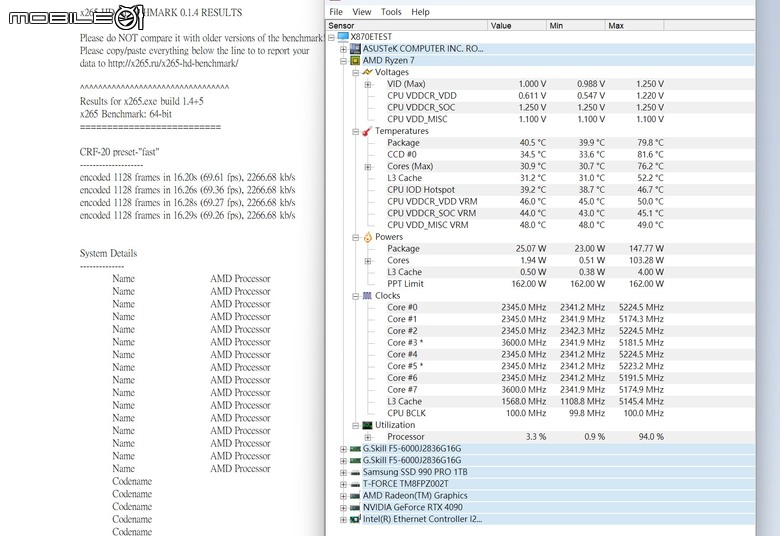Click the Value column header
Image resolution: width=780 pixels, height=536 pixels.
(x=517, y=25)
